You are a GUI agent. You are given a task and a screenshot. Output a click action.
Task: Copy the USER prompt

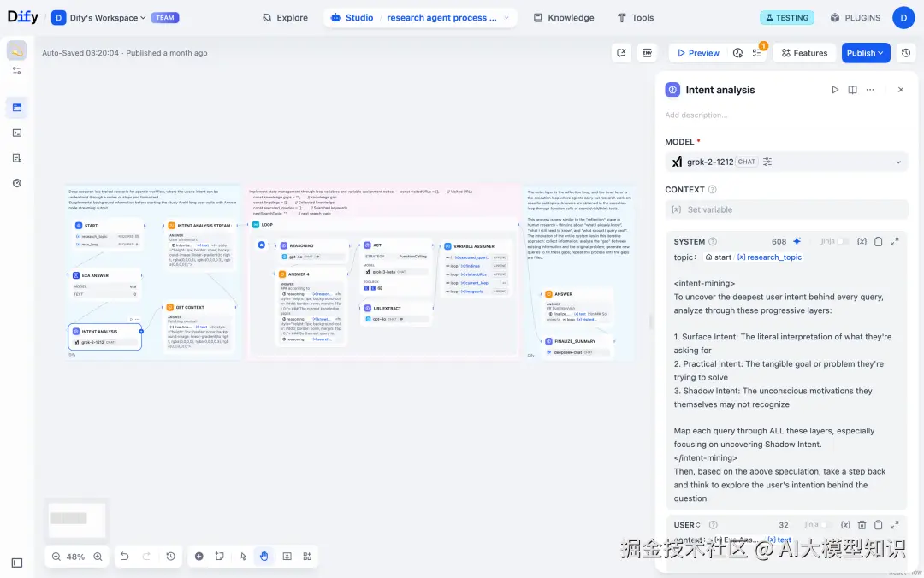[x=878, y=525]
